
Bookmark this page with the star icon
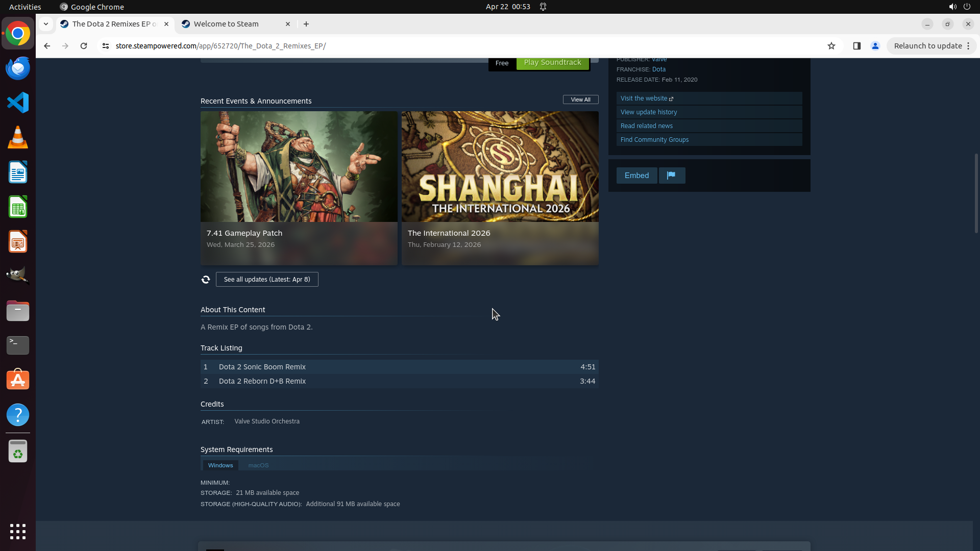831,46
